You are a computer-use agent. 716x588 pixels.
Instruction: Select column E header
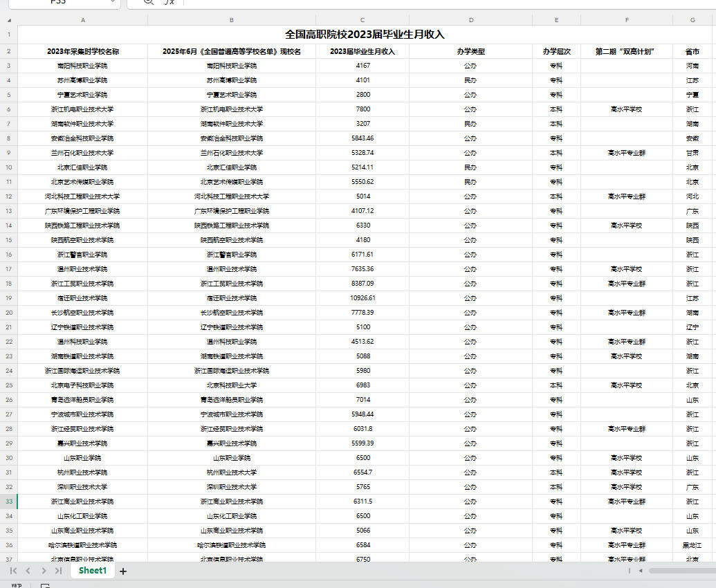click(556, 20)
